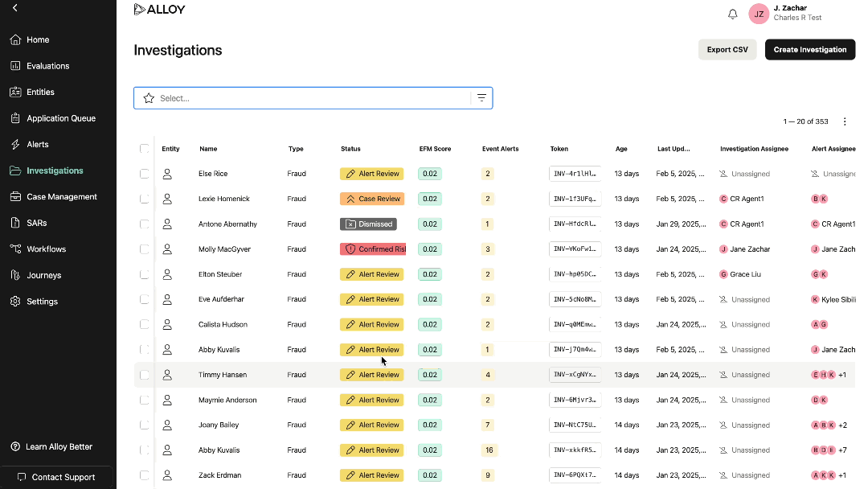Check the box for Lexie Homenick row

(x=145, y=199)
